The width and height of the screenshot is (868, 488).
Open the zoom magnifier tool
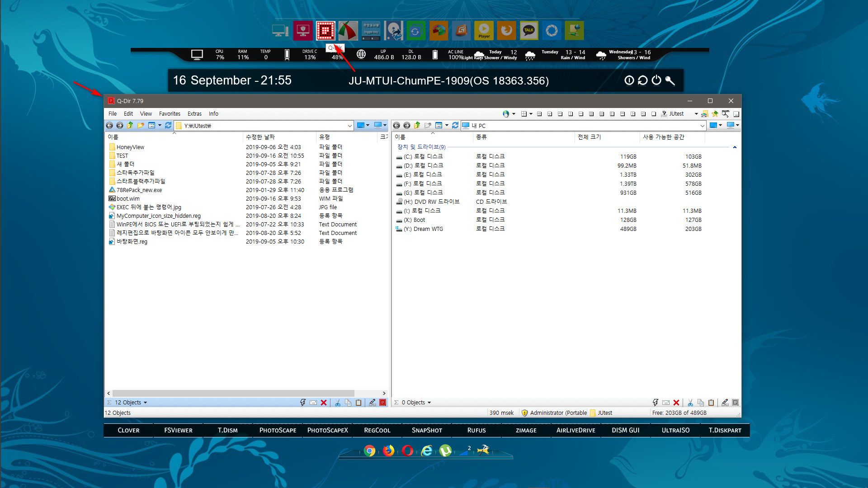click(726, 114)
